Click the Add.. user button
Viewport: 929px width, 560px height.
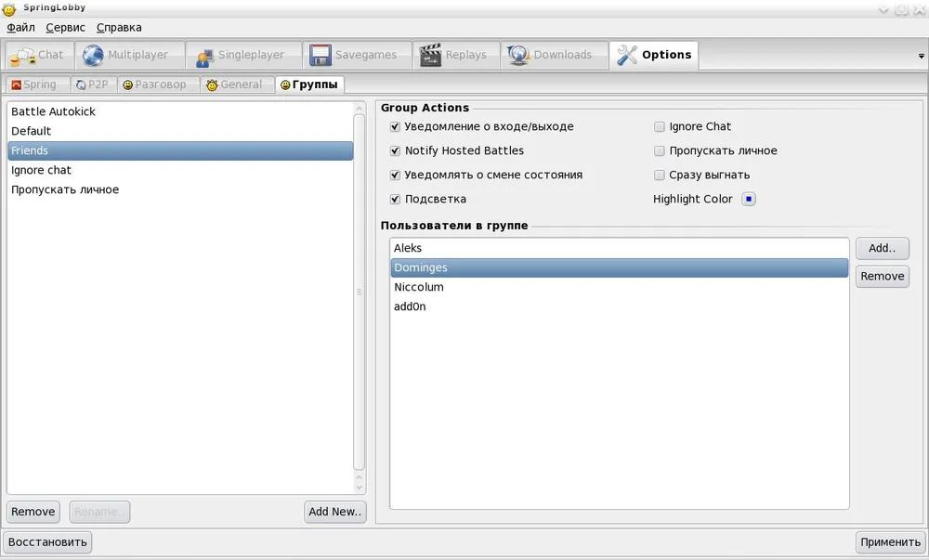(882, 248)
